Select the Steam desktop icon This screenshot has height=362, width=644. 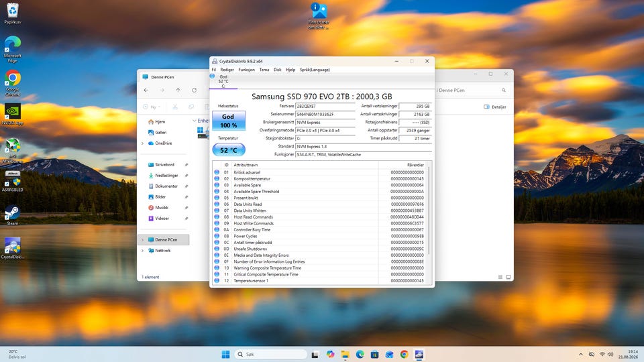tap(12, 215)
